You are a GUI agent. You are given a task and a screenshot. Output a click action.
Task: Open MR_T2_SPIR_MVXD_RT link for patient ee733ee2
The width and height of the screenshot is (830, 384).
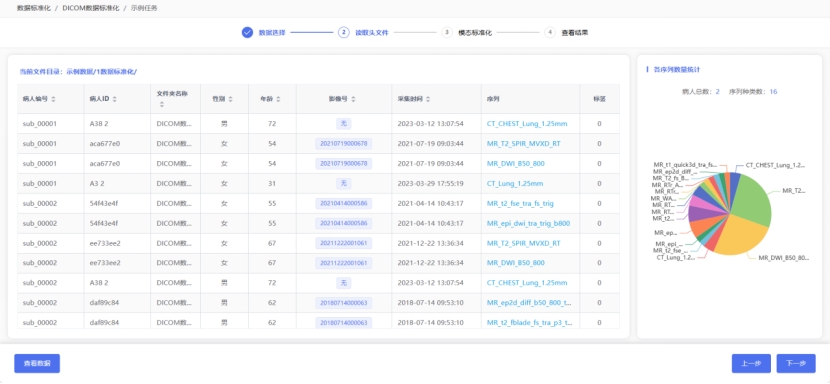click(524, 243)
